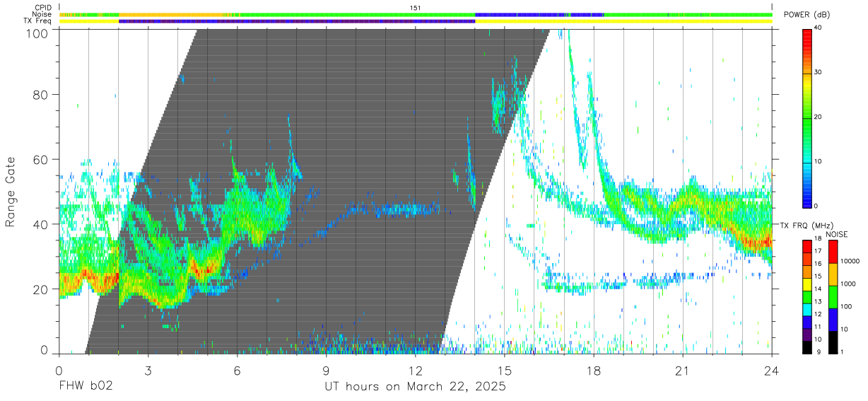Click the 60 tick on Range Gate axis
The width and height of the screenshot is (868, 401).
42,159
